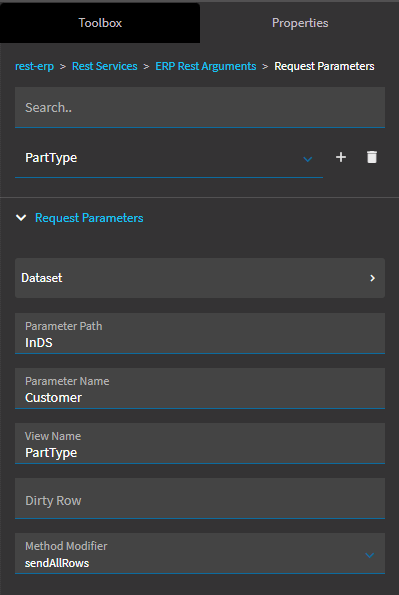Click into the View Name field

(x=200, y=444)
